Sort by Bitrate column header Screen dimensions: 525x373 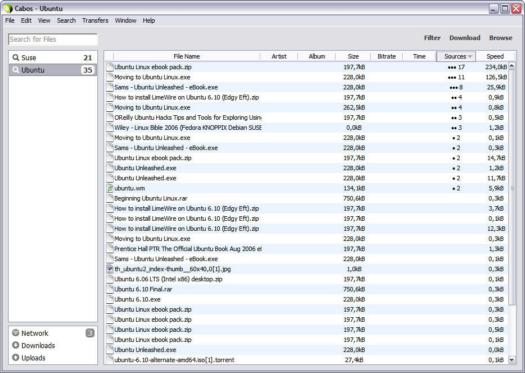(x=387, y=56)
